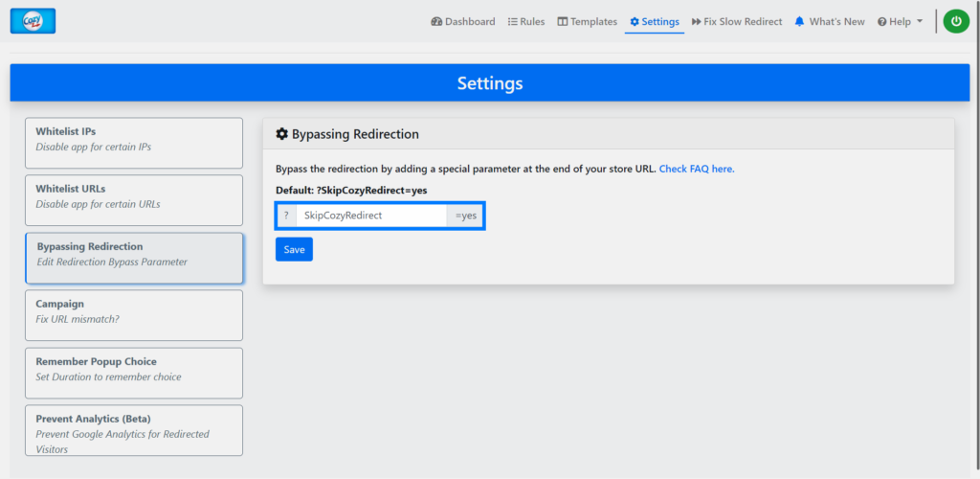Click the What's New bell icon

[x=799, y=21]
